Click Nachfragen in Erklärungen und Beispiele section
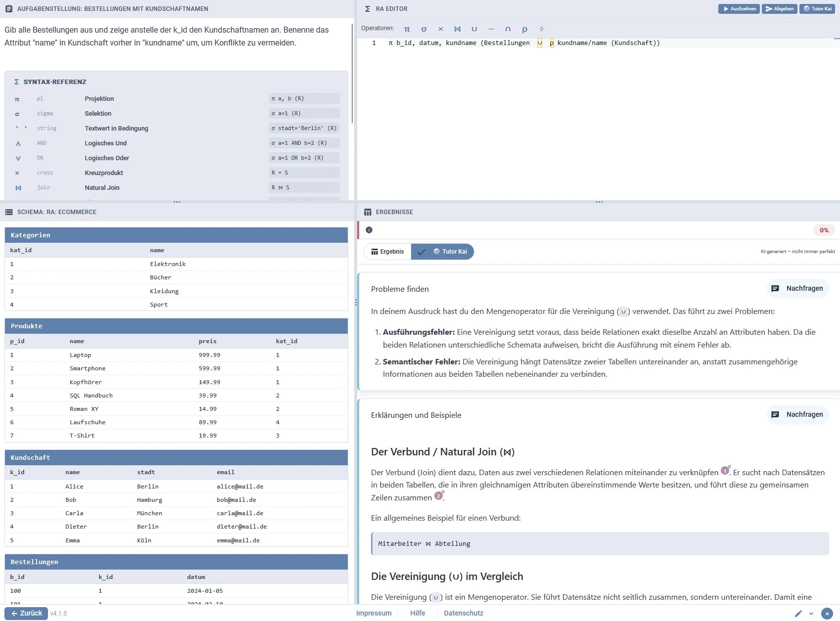Viewport: 840px width, 621px height. pos(798,415)
